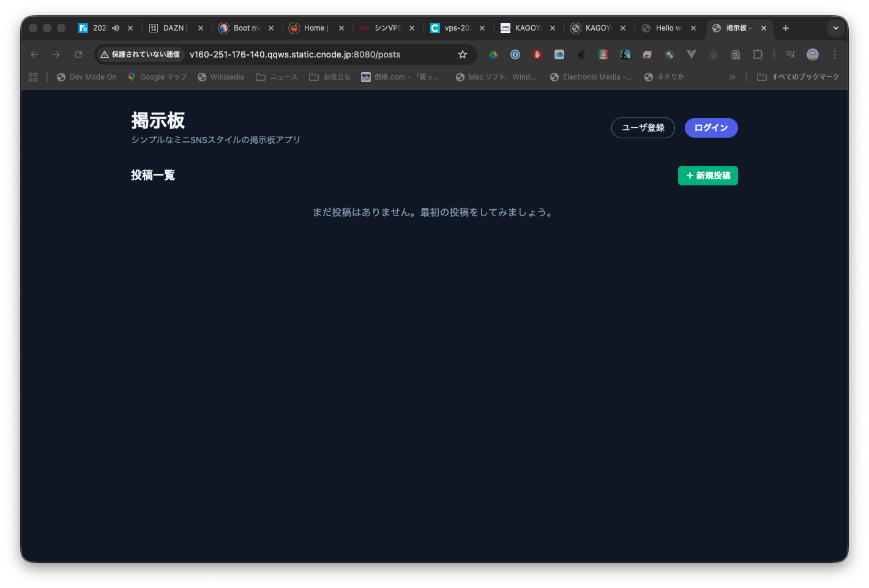Bookmark this page with the star icon
Viewport: 869px width, 588px height.
click(463, 54)
